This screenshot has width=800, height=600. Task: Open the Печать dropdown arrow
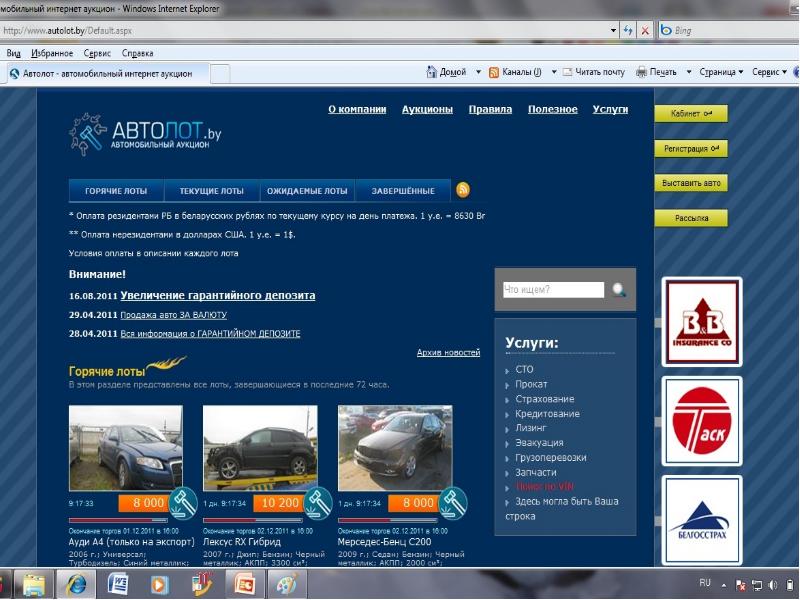688,72
